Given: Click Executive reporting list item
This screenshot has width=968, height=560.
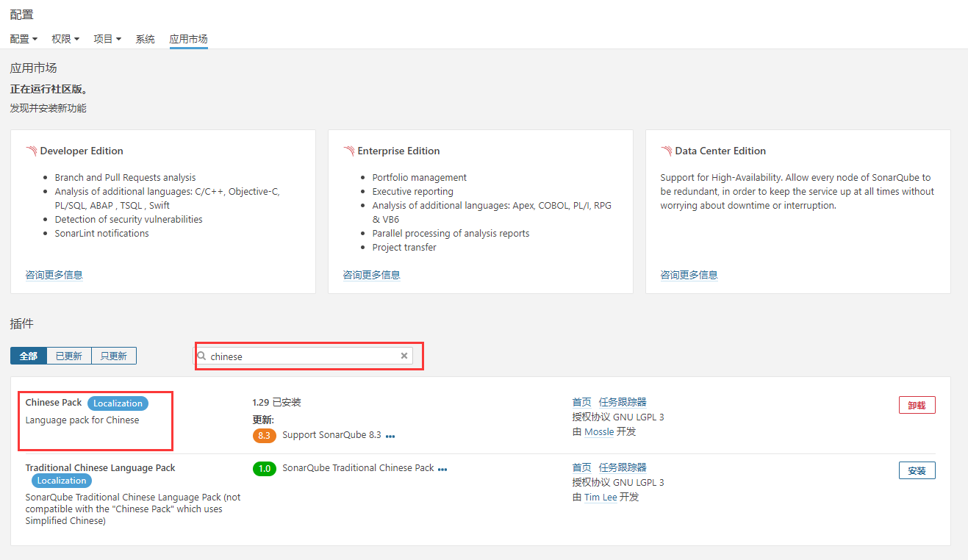Looking at the screenshot, I should 413,191.
